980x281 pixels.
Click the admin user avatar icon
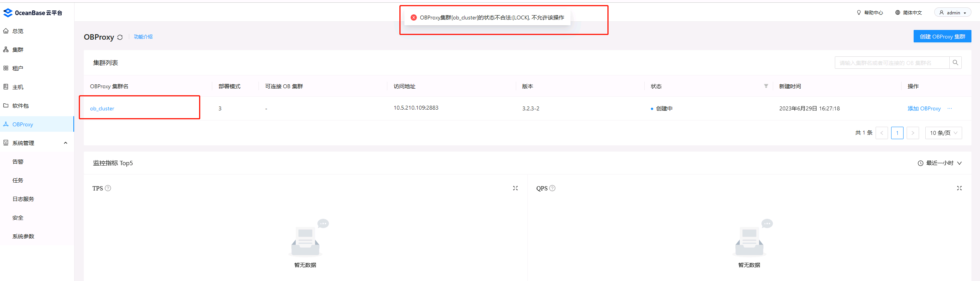(x=942, y=12)
